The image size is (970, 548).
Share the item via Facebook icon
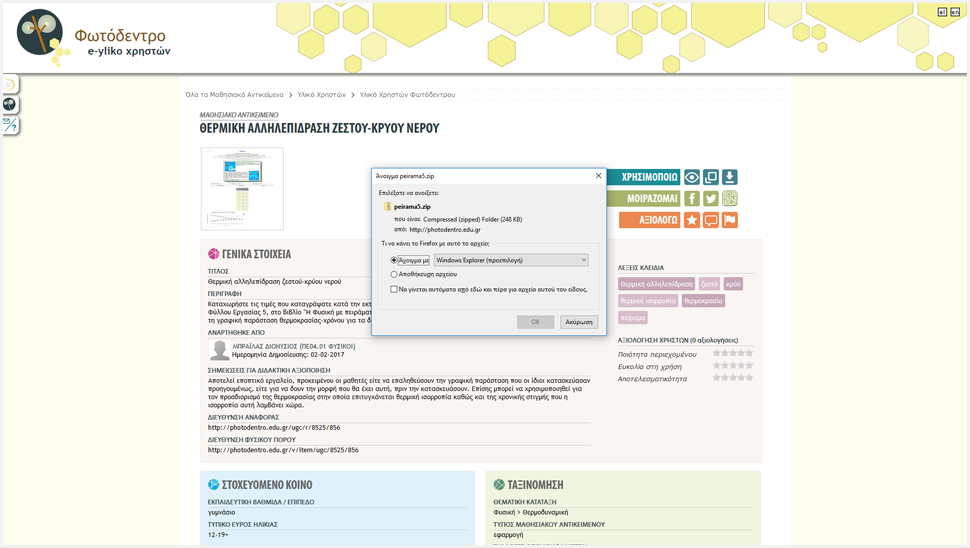tap(692, 198)
